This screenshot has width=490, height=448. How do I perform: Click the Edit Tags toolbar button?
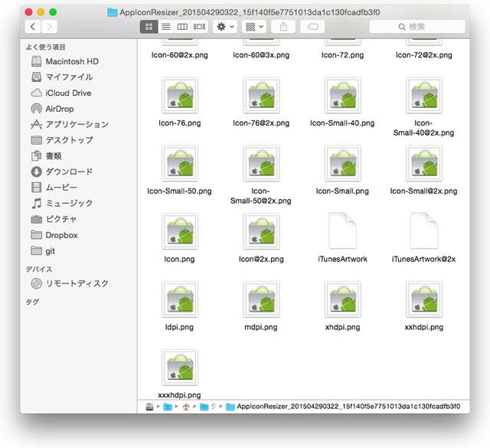pyautogui.click(x=312, y=27)
